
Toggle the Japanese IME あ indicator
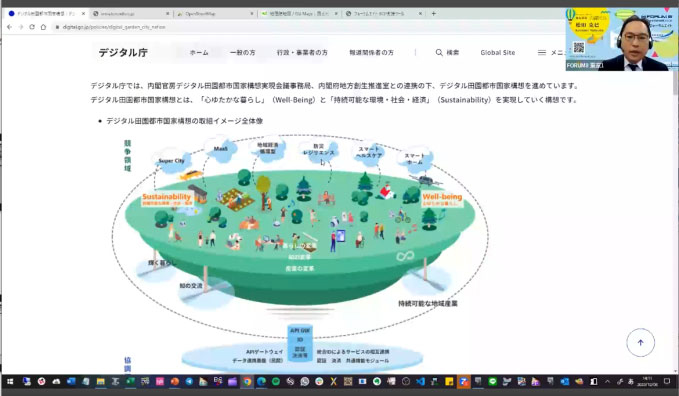point(631,382)
